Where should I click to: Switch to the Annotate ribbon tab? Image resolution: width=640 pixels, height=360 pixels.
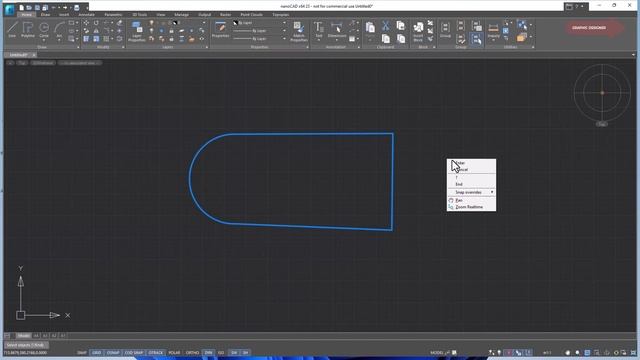[86, 15]
